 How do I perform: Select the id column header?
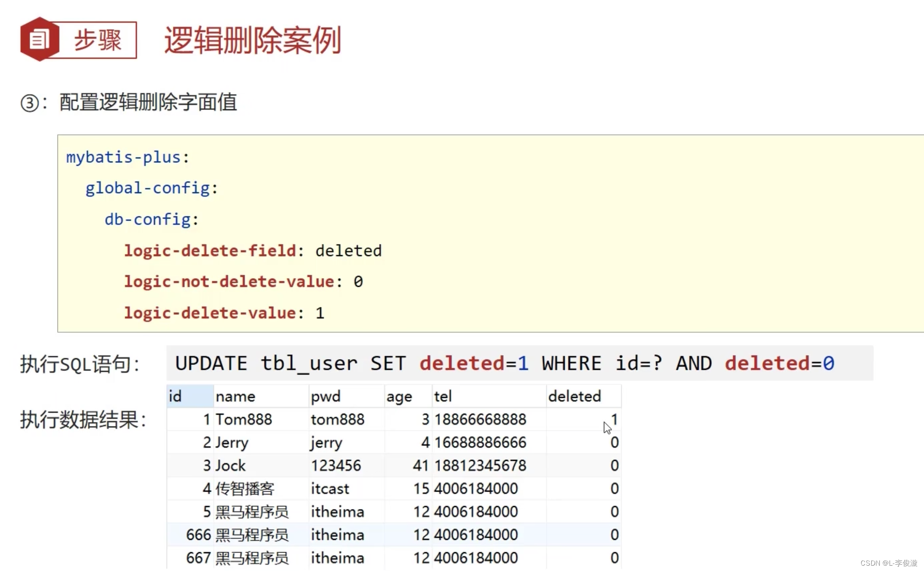coord(190,396)
